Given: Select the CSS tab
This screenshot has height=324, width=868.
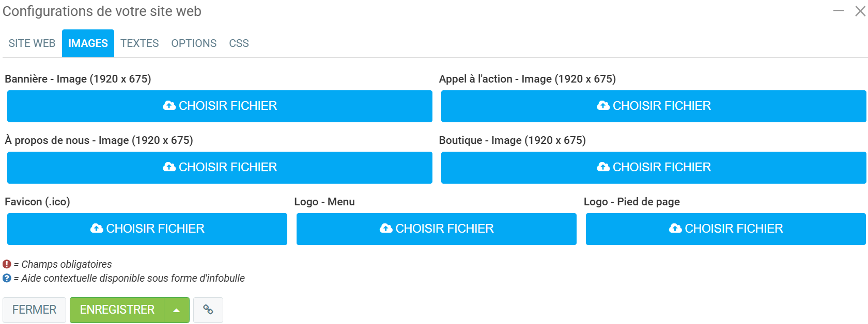Looking at the screenshot, I should point(239,43).
